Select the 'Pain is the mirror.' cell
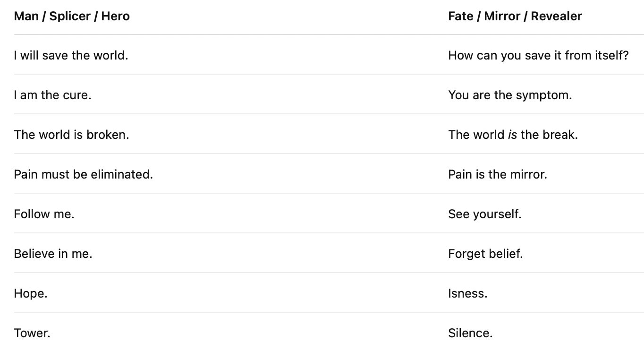 [498, 174]
